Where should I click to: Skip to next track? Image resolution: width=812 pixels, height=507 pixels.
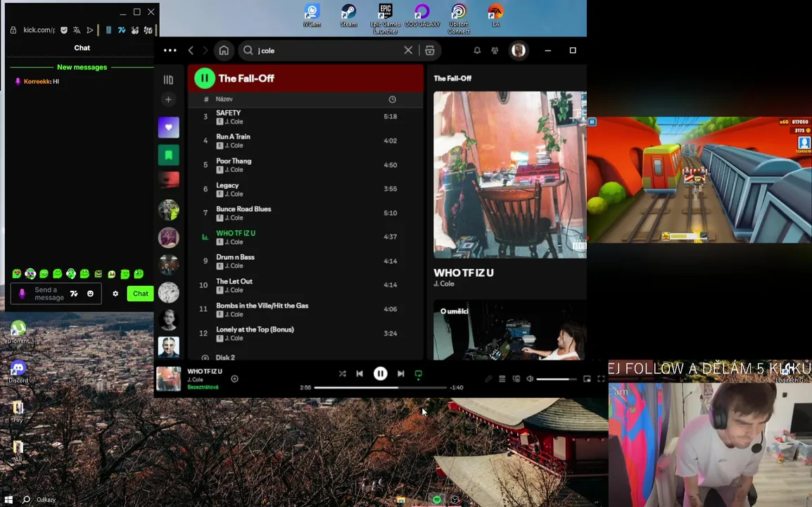click(x=401, y=373)
